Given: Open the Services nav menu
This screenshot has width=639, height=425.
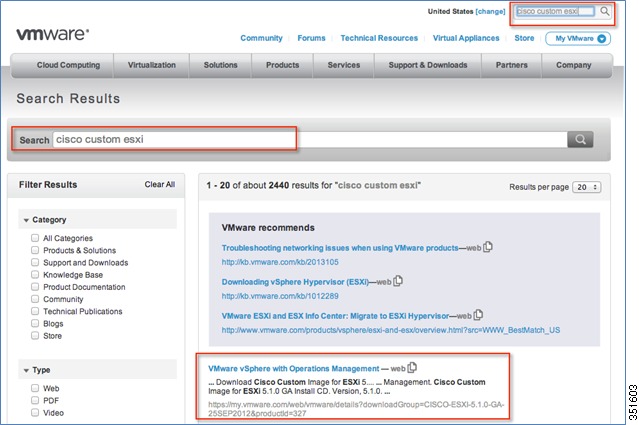Looking at the screenshot, I should 344,65.
